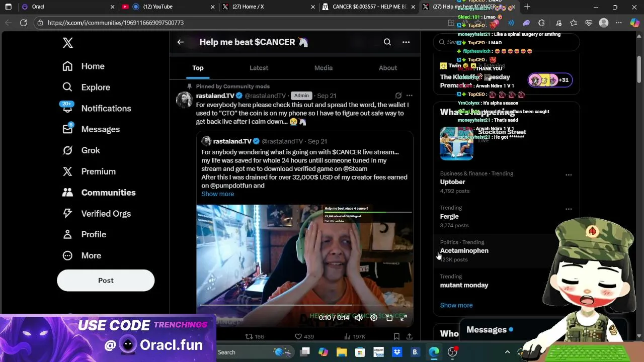This screenshot has width=644, height=362.
Task: Show more trending topics
Action: pos(456,305)
